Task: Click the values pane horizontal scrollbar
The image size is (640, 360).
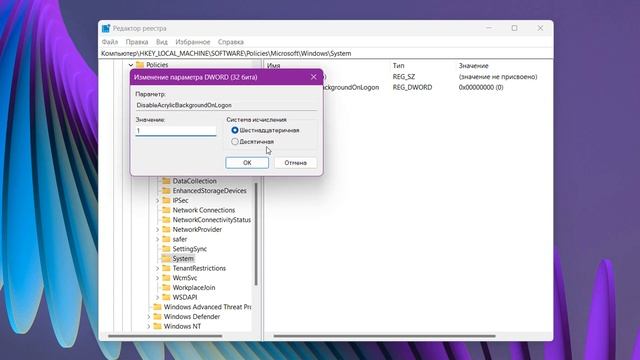Action: point(384,336)
